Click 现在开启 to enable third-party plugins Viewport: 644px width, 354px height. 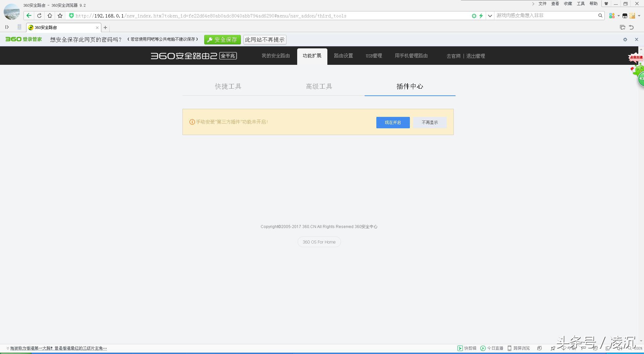tap(393, 123)
